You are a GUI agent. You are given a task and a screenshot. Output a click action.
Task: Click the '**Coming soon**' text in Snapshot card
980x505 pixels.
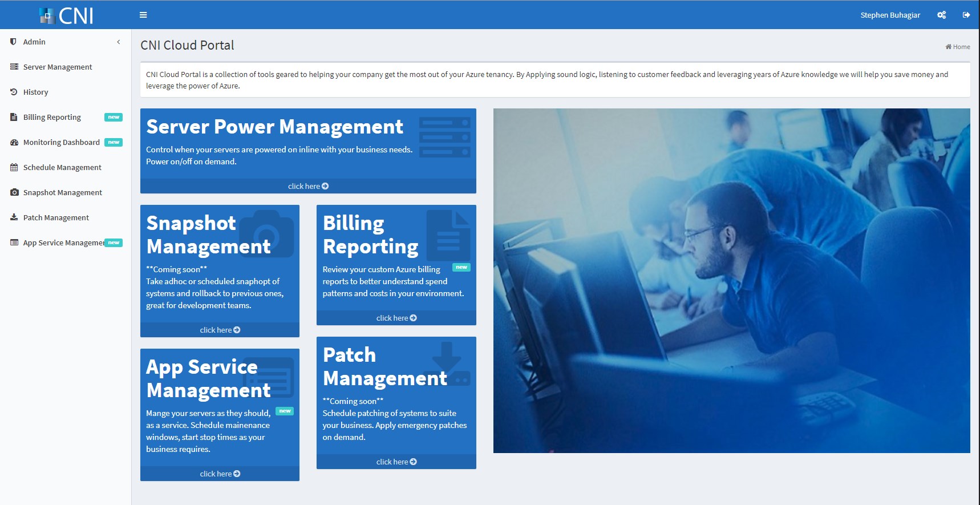(x=176, y=269)
